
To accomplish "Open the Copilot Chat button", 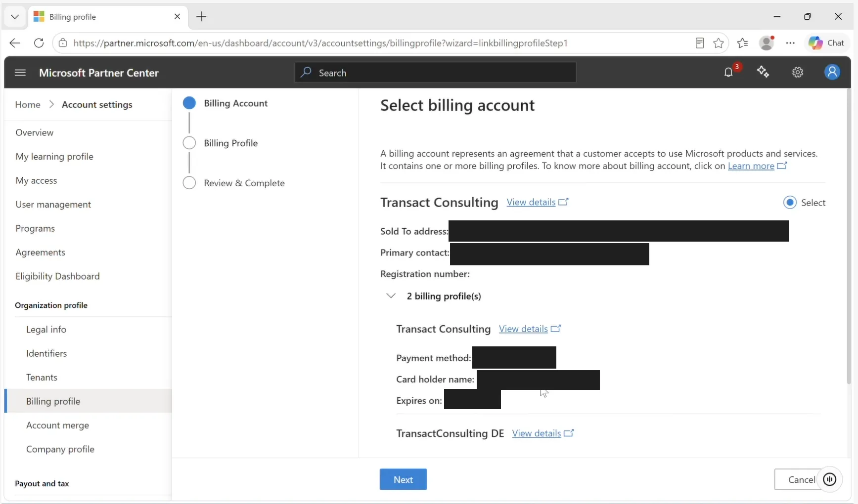I will tap(827, 43).
